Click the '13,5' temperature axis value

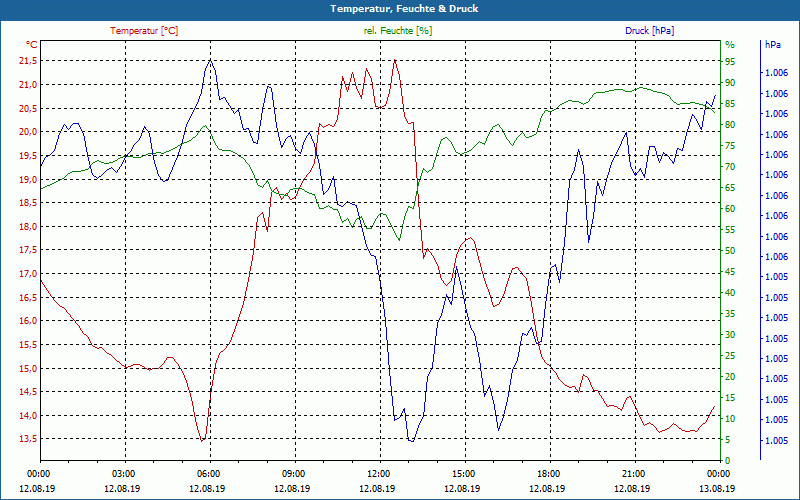28,439
